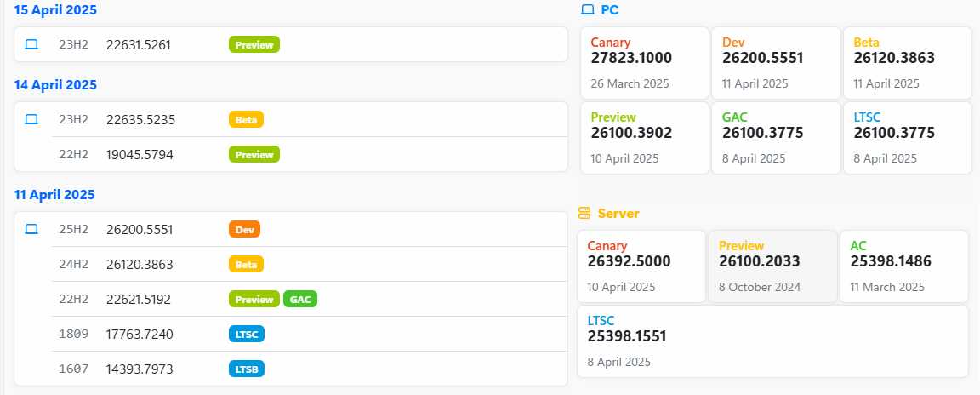Image resolution: width=980 pixels, height=395 pixels.
Task: Open the Server Preview 26100.2033 card
Action: coord(772,266)
